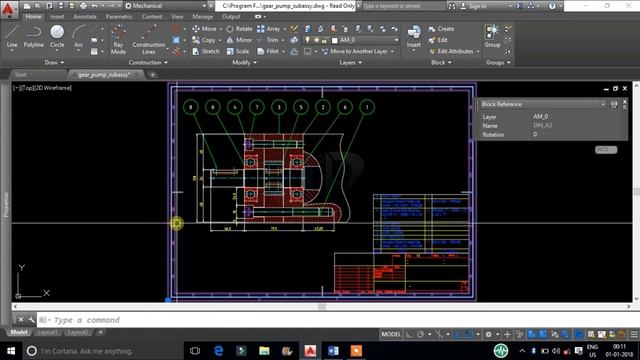Toggle the layer freeze sun icon
Screen dimensions: 640x360
coord(316,40)
